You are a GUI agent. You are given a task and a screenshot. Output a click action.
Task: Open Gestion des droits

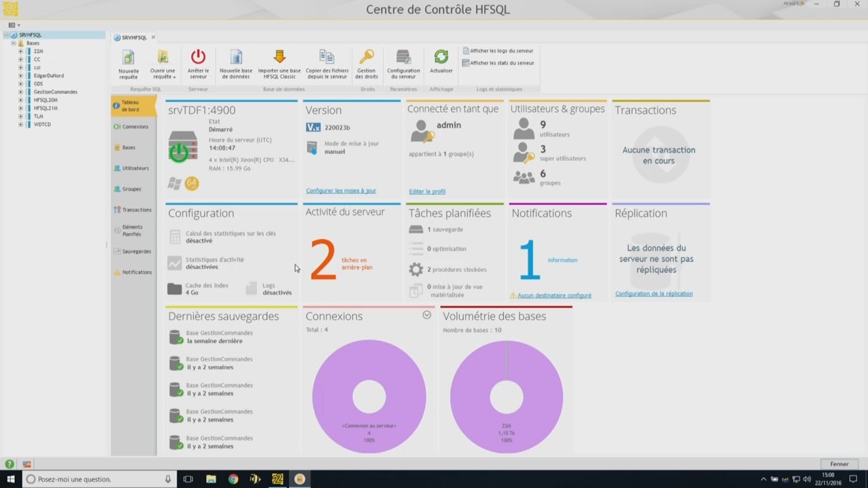(x=366, y=64)
